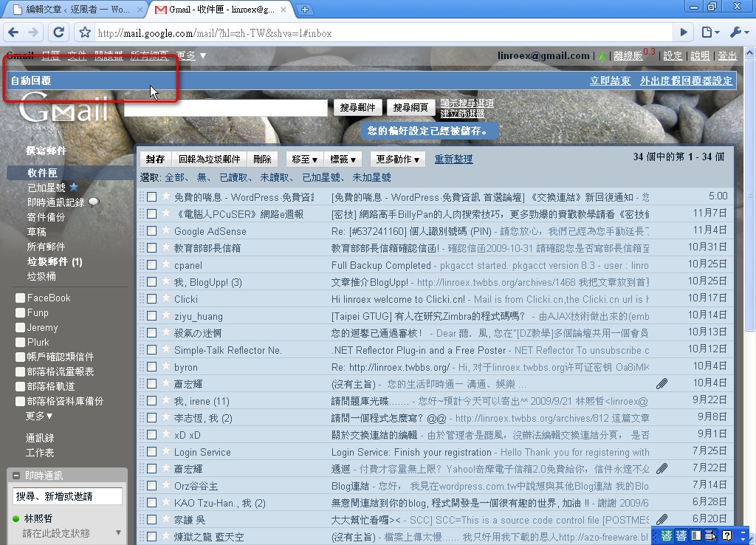Tick checkbox for Clicki email
Screen dimensions: 756x545
click(152, 298)
